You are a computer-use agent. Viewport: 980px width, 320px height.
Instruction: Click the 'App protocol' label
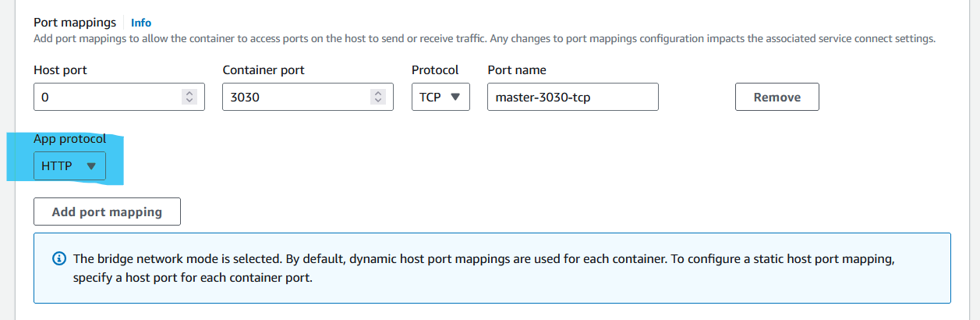pyautogui.click(x=69, y=139)
